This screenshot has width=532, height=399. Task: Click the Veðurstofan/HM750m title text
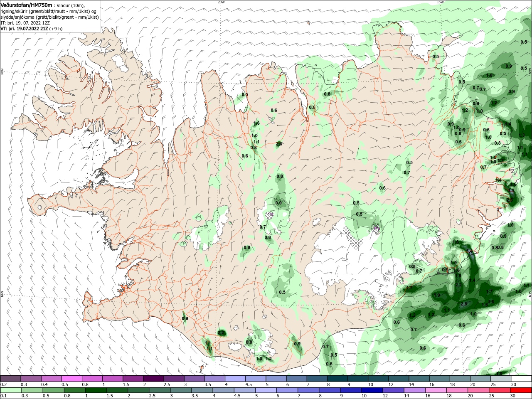(26, 5)
